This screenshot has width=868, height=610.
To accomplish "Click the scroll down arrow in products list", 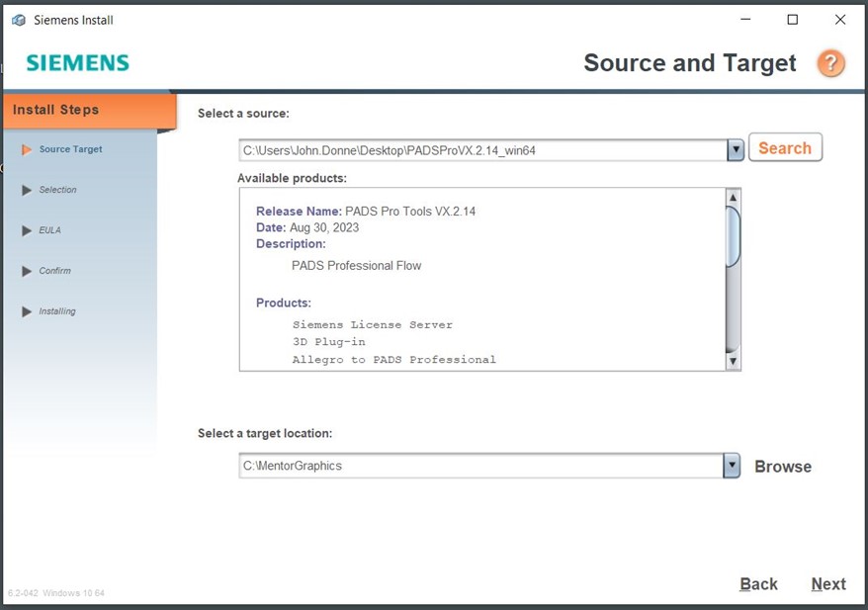I will point(733,362).
